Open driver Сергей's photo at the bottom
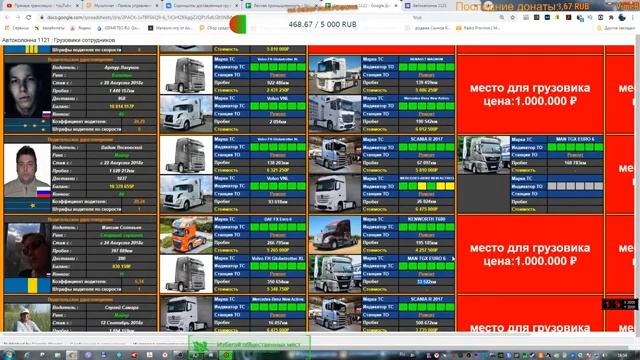The height and width of the screenshot is (360, 640). click(x=27, y=317)
